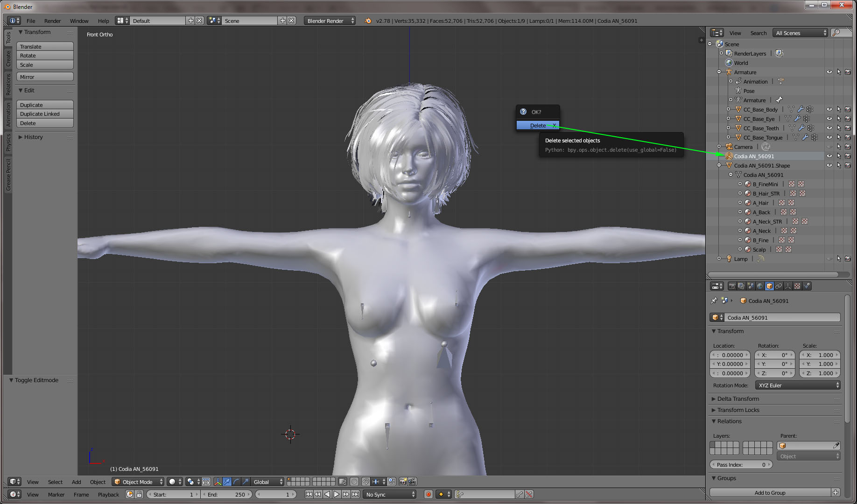Toggle selectability arrow for Lamp row

click(x=839, y=259)
